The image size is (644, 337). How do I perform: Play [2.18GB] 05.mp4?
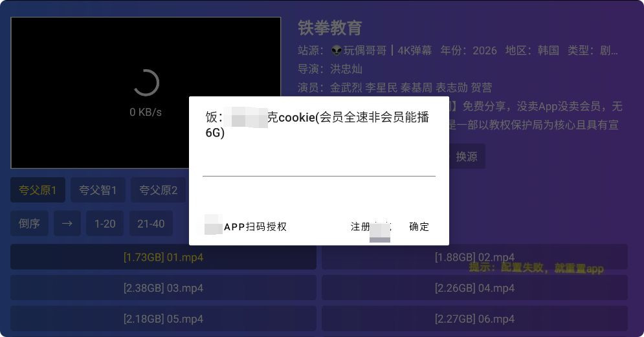coord(164,319)
